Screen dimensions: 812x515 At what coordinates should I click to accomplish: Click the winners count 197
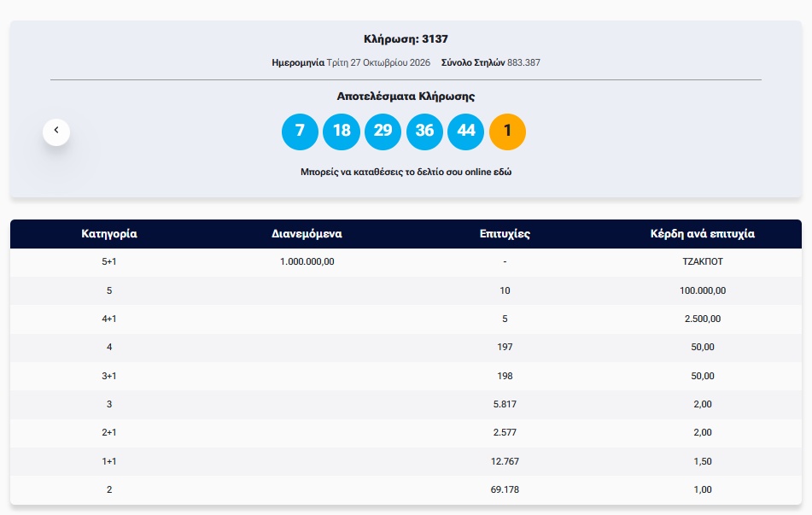505,347
